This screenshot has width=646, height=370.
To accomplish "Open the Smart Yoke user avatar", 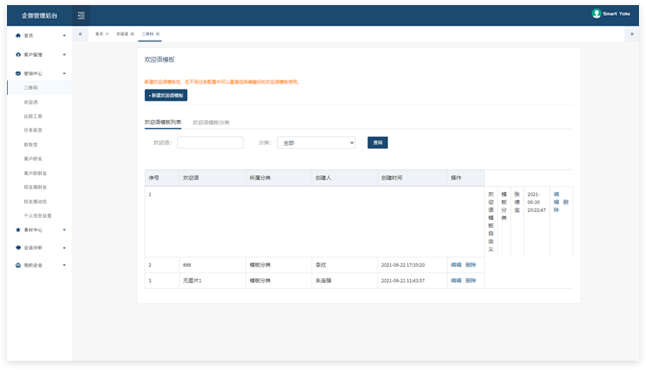I will coord(596,14).
